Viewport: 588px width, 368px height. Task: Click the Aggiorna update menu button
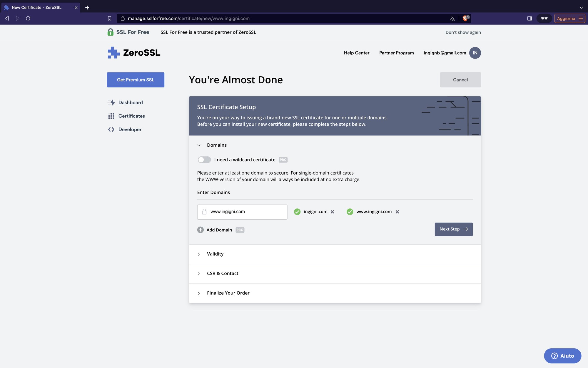[569, 18]
